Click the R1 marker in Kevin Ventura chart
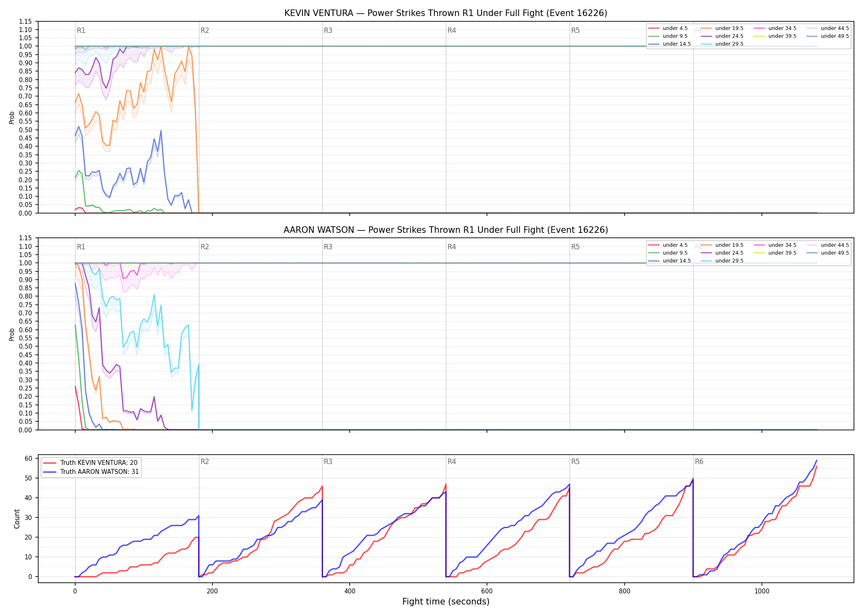Viewport: 863px width, 616px height. click(x=81, y=30)
